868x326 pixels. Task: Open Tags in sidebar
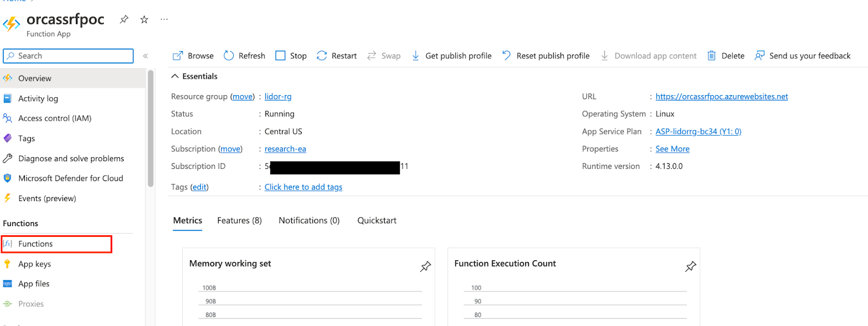(73, 139)
